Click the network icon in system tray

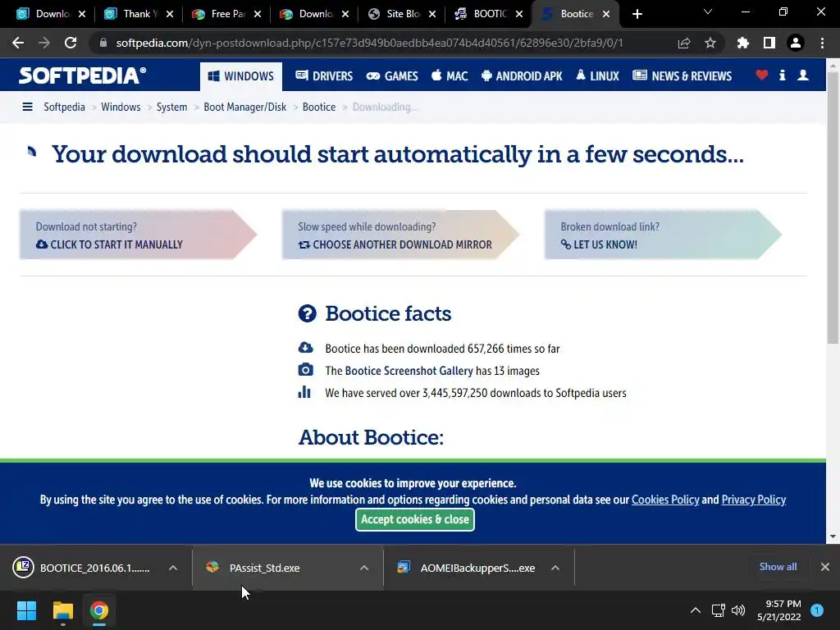point(718,610)
